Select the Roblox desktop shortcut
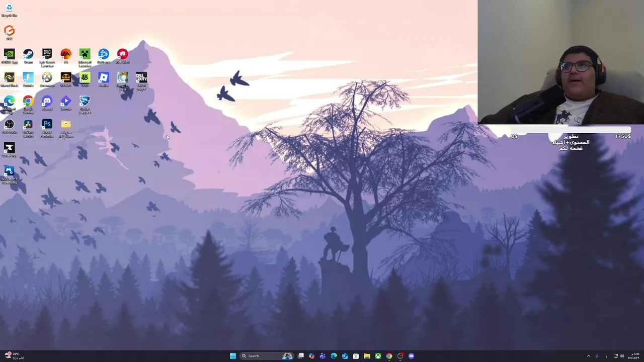This screenshot has width=644, height=362. pos(104,79)
